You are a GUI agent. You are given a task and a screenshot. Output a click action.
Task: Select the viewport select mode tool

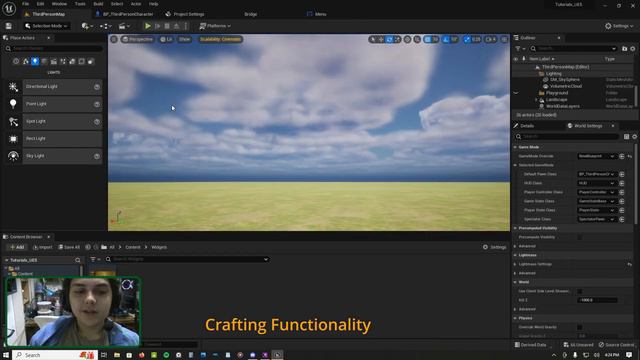(x=372, y=39)
